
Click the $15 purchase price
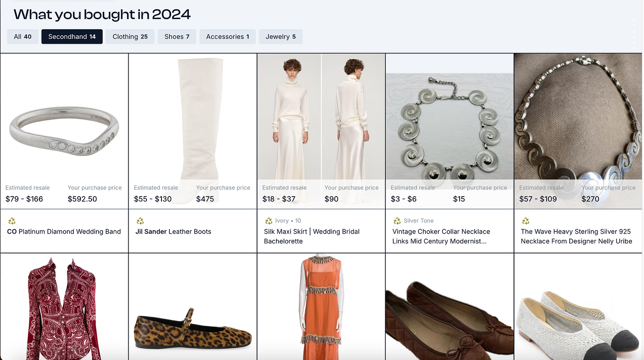point(459,199)
